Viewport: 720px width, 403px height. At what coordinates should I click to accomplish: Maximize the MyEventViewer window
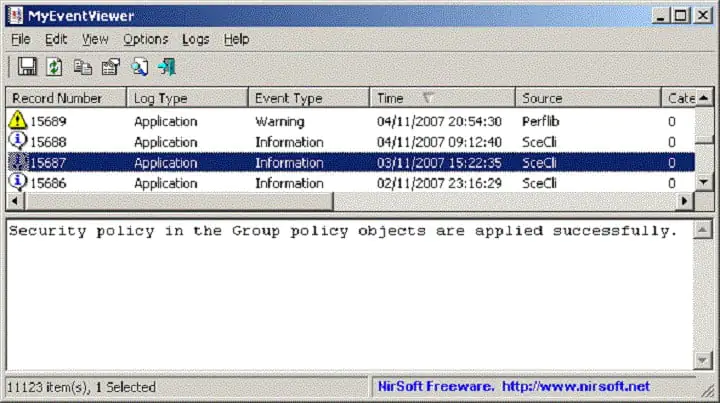point(681,16)
